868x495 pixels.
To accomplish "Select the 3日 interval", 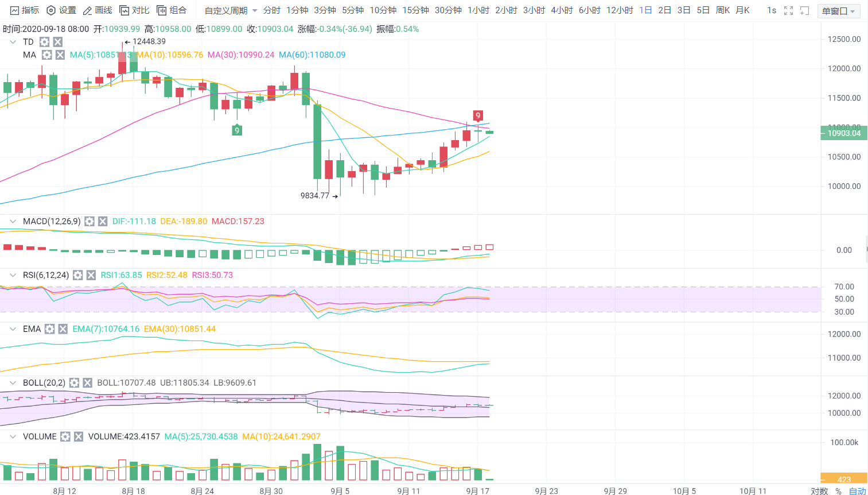I will point(684,10).
